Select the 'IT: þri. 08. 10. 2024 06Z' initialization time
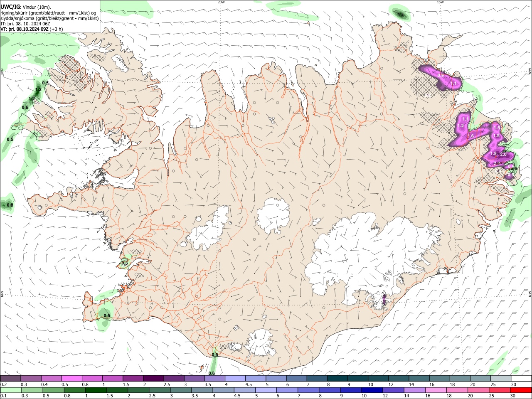This screenshot has width=532, height=399. tap(25, 24)
